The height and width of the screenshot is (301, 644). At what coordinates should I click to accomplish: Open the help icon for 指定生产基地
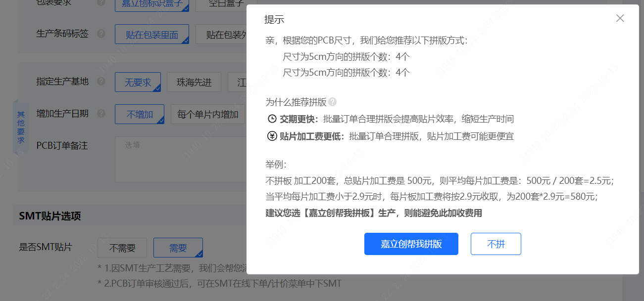point(101,82)
